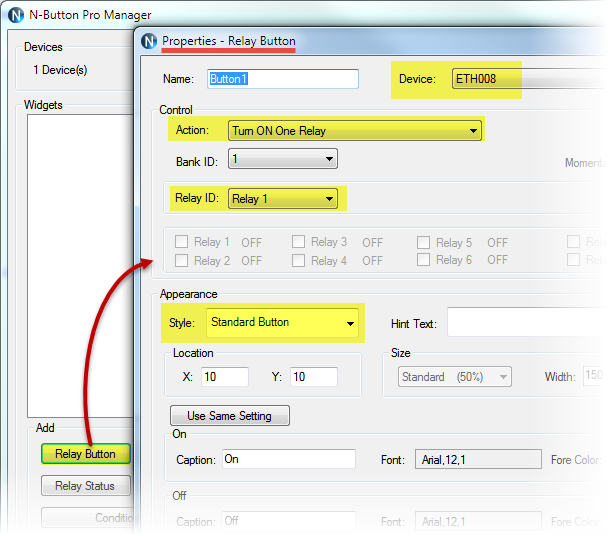Click the Name field containing Button1
Viewport: 608px width, 536px height.
tap(283, 79)
